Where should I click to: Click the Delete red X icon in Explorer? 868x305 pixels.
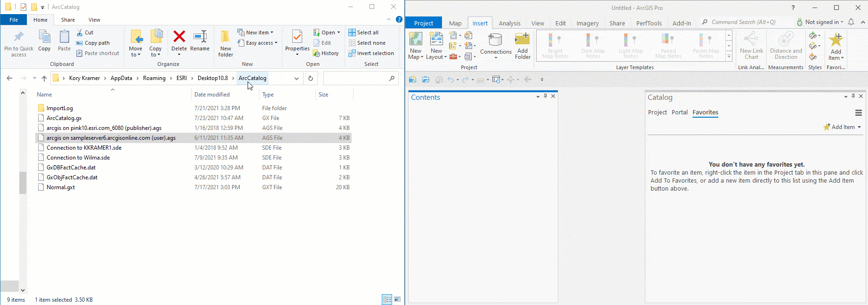tap(179, 37)
